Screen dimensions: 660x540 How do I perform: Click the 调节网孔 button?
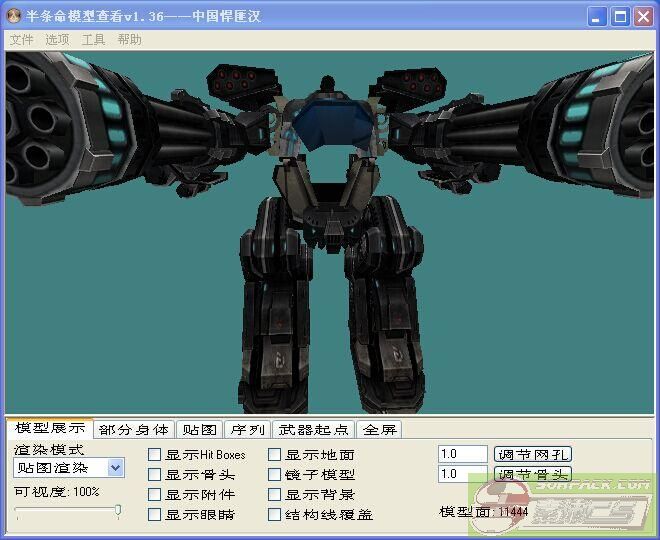click(x=533, y=454)
